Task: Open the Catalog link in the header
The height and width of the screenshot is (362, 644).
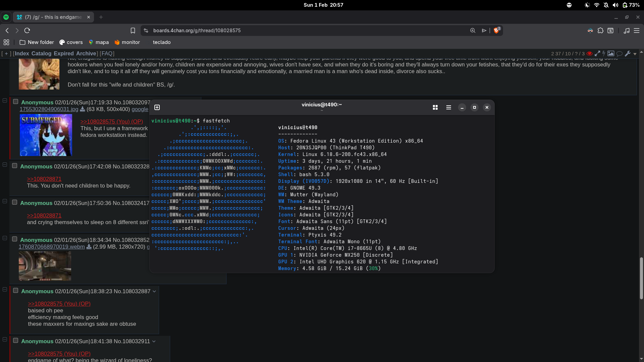Action: 41,53
